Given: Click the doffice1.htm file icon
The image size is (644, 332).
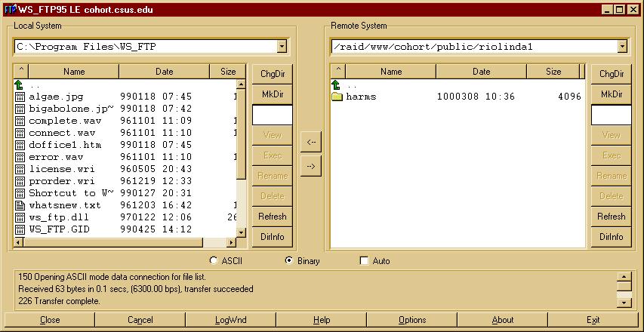Looking at the screenshot, I should (x=20, y=145).
